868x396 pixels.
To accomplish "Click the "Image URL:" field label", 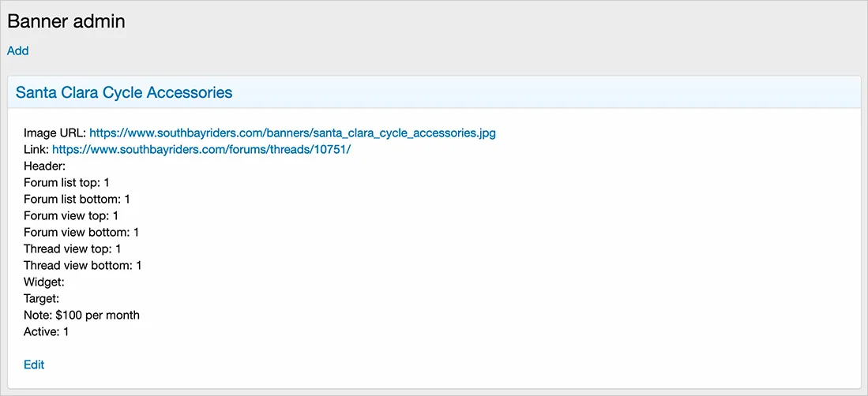I will 54,133.
